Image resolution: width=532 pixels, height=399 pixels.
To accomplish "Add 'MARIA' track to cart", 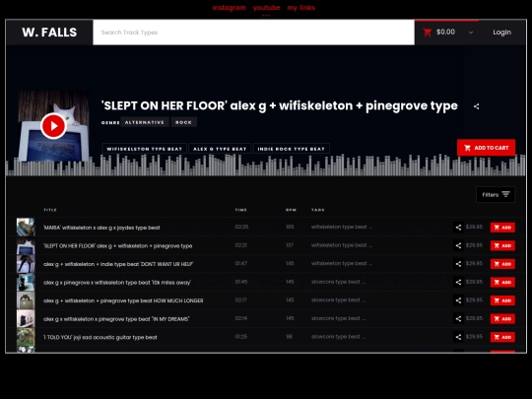I will tap(502, 228).
